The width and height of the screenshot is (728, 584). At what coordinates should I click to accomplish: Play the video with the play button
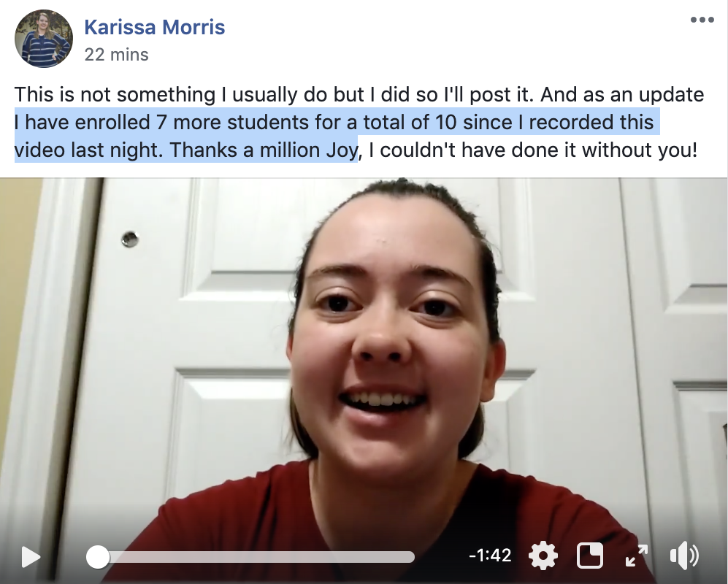[x=31, y=556]
